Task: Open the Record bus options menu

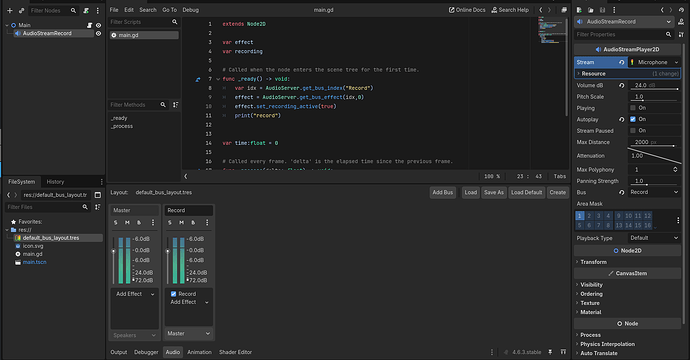Action: click(x=207, y=223)
